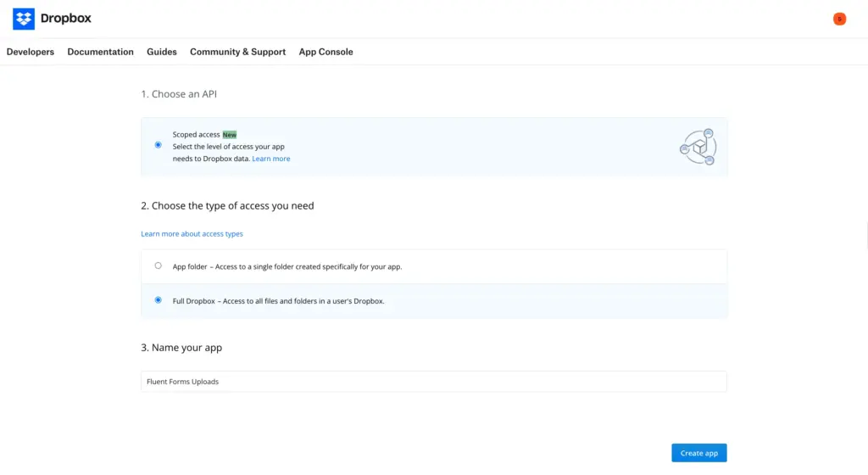The height and width of the screenshot is (475, 868).
Task: Click '2. Choose the type of access you need'
Action: coord(227,205)
